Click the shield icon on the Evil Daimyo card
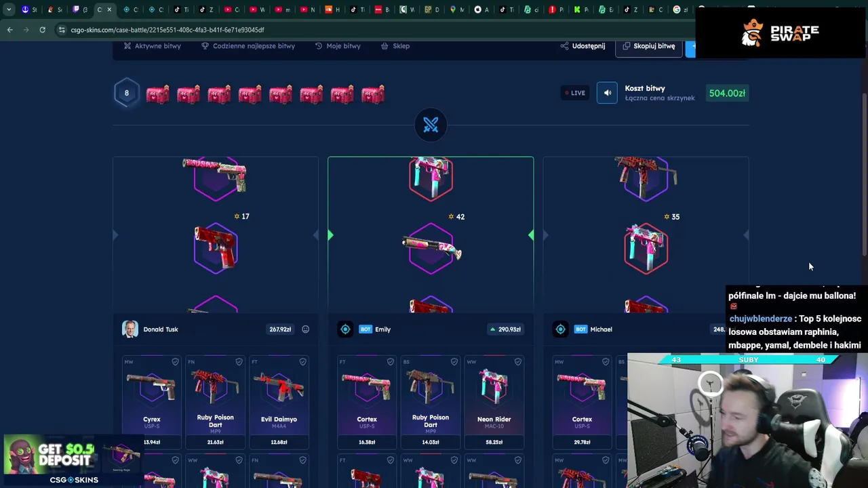This screenshot has height=488, width=868. (302, 362)
